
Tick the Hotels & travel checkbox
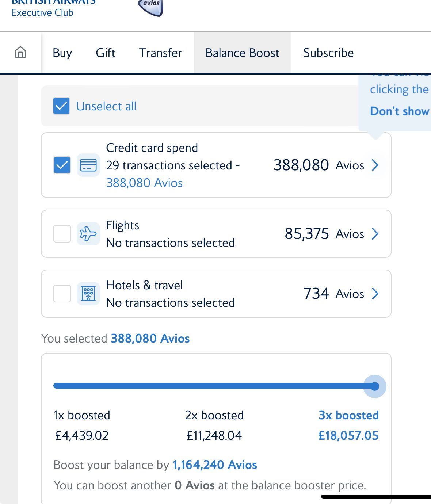point(62,294)
